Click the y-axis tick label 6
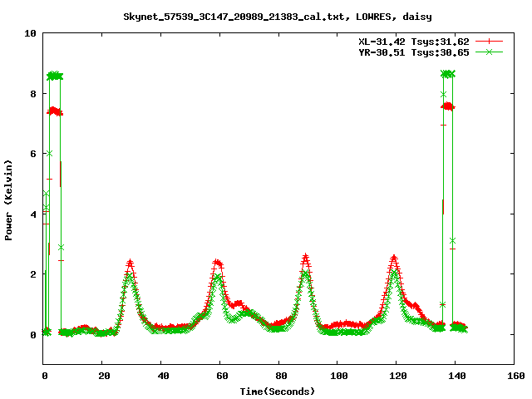The image size is (532, 399). tap(33, 154)
